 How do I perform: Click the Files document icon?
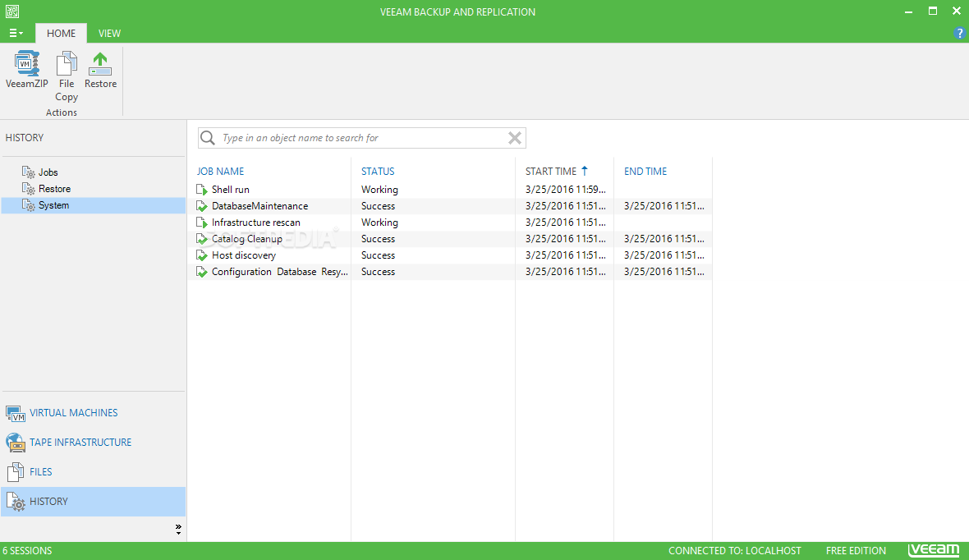(x=16, y=472)
